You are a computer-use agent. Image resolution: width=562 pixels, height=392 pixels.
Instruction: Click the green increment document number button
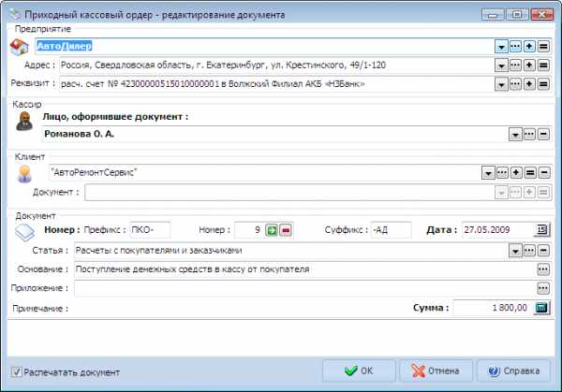[x=272, y=230]
